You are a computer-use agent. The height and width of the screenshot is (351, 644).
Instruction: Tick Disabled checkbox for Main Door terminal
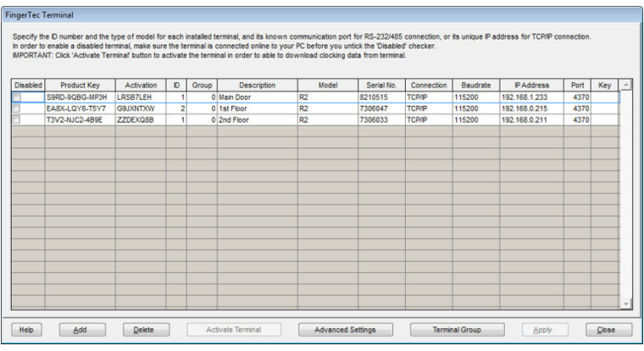(x=17, y=97)
